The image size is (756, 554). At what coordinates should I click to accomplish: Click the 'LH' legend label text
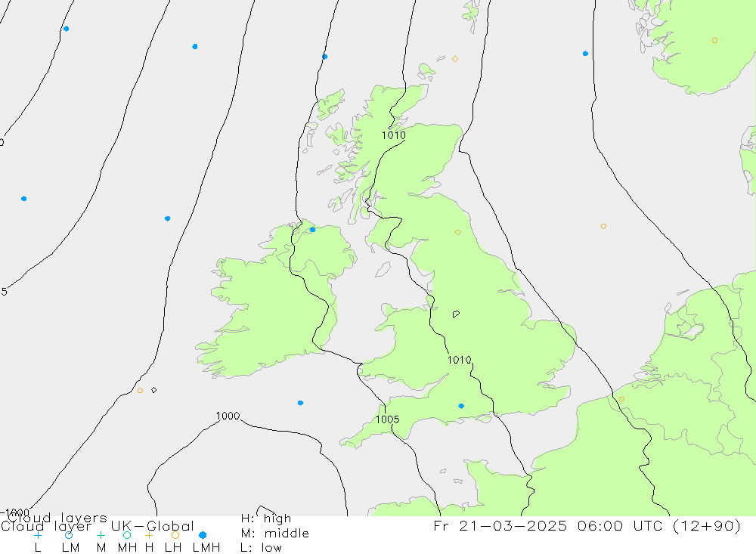pyautogui.click(x=173, y=548)
